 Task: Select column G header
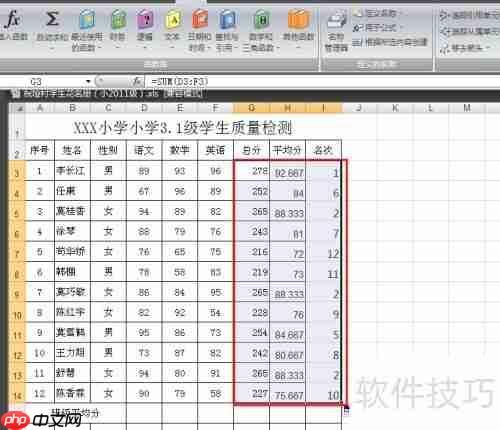(251, 108)
